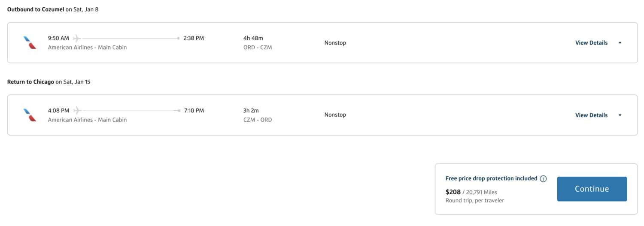Open View Details for the Chicago return flight
Image resolution: width=644 pixels, height=226 pixels.
pos(591,115)
